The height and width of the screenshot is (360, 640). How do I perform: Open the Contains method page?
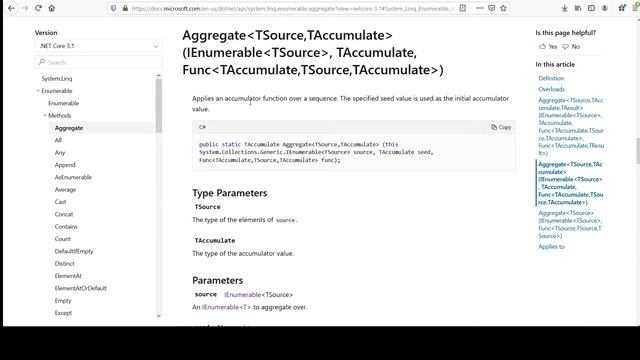(66, 227)
